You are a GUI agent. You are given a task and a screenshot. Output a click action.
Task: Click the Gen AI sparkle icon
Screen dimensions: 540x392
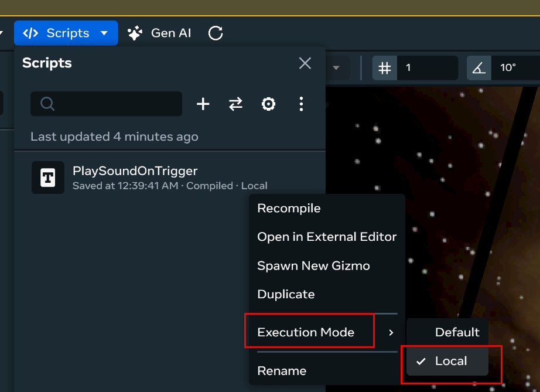tap(135, 33)
